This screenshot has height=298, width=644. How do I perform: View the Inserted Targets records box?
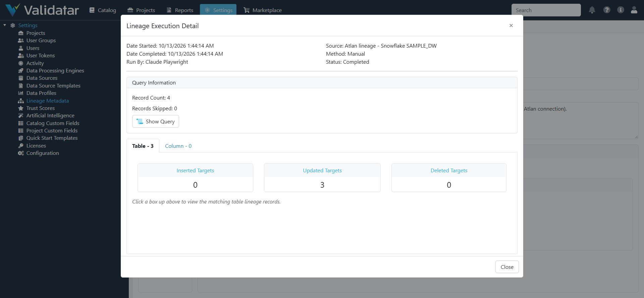pos(195,178)
